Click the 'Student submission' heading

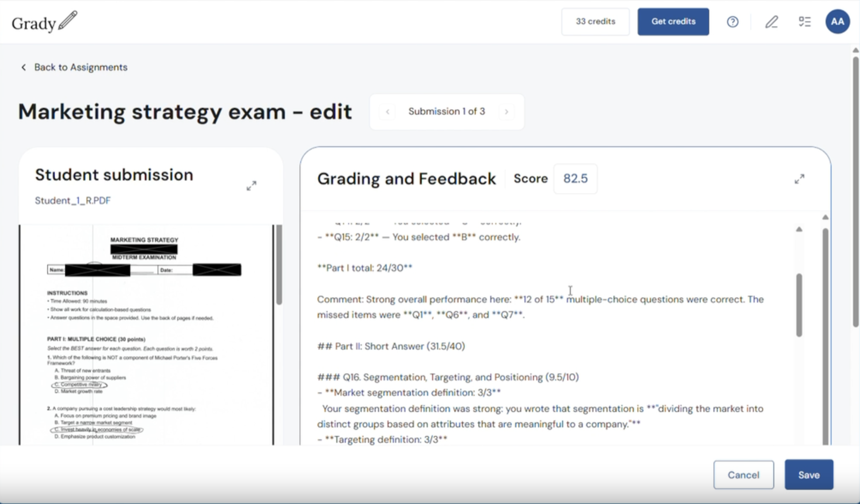(x=114, y=175)
